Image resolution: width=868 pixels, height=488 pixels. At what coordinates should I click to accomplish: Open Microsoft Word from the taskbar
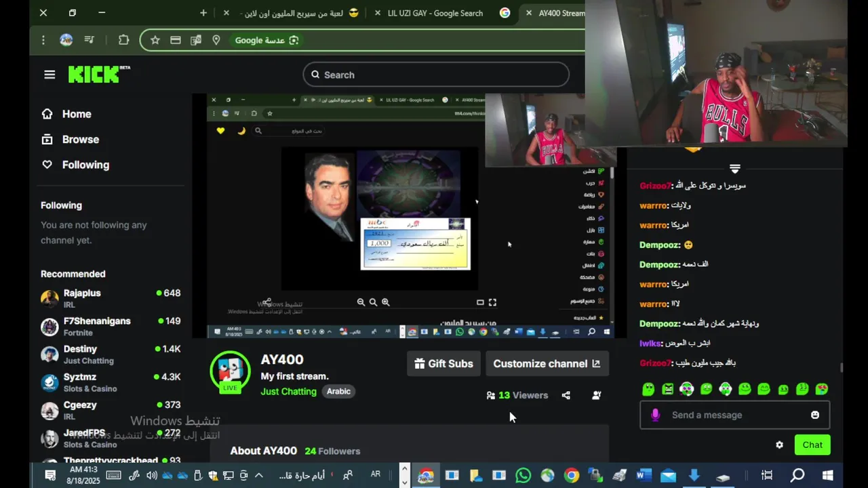click(x=644, y=475)
